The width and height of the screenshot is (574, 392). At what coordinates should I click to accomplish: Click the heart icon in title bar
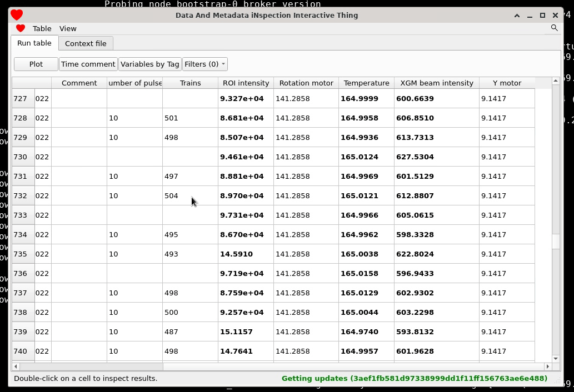[17, 15]
